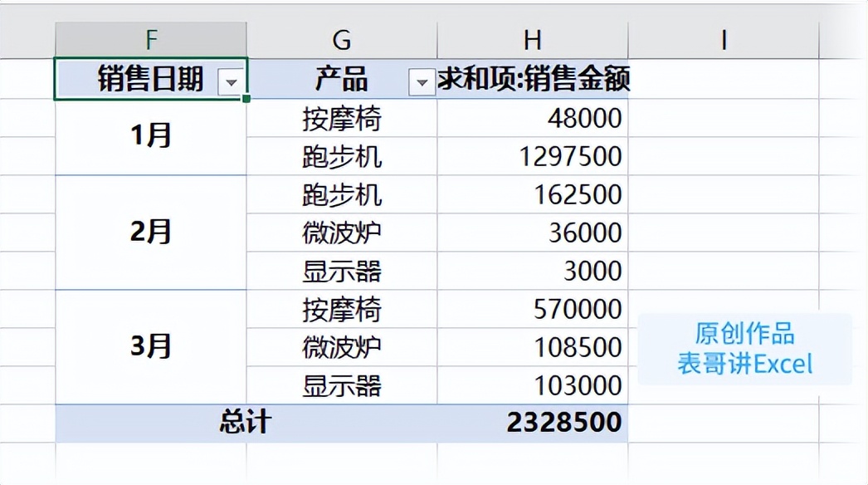Click the cell with value 103000

tap(533, 385)
